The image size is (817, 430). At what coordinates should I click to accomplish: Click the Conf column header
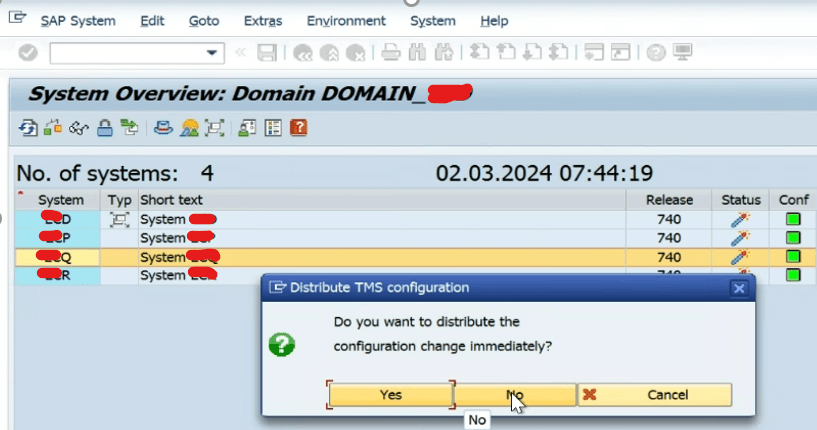(x=793, y=200)
